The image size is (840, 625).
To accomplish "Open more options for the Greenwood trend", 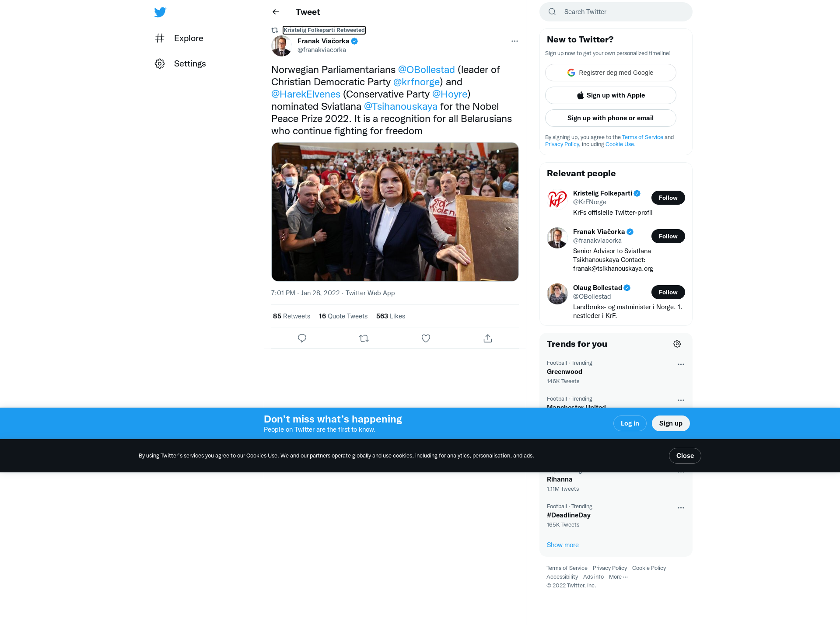I will (681, 364).
